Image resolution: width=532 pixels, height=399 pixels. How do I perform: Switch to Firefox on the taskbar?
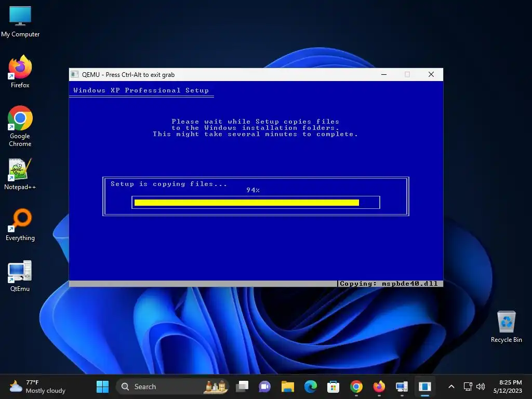379,387
